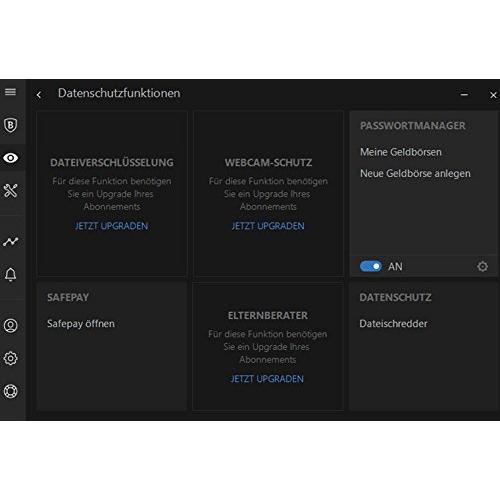Open the tools wrench icon section

pos(10,190)
